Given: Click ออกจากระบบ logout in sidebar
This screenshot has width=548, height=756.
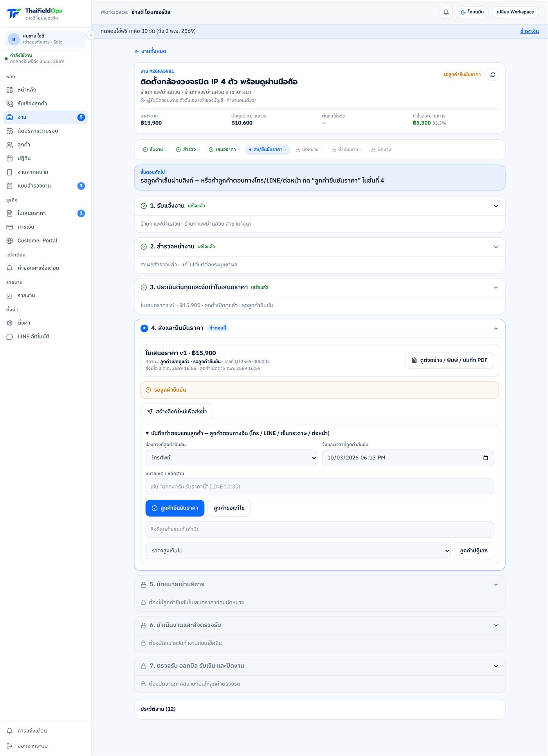Looking at the screenshot, I should pyautogui.click(x=45, y=746).
